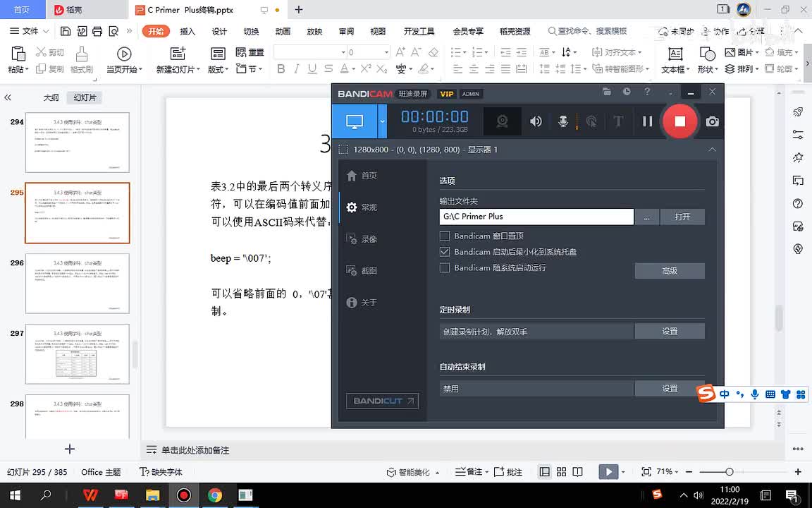This screenshot has width=812, height=508.
Task: Start slideshow with 当页开始 icon
Action: (x=124, y=54)
